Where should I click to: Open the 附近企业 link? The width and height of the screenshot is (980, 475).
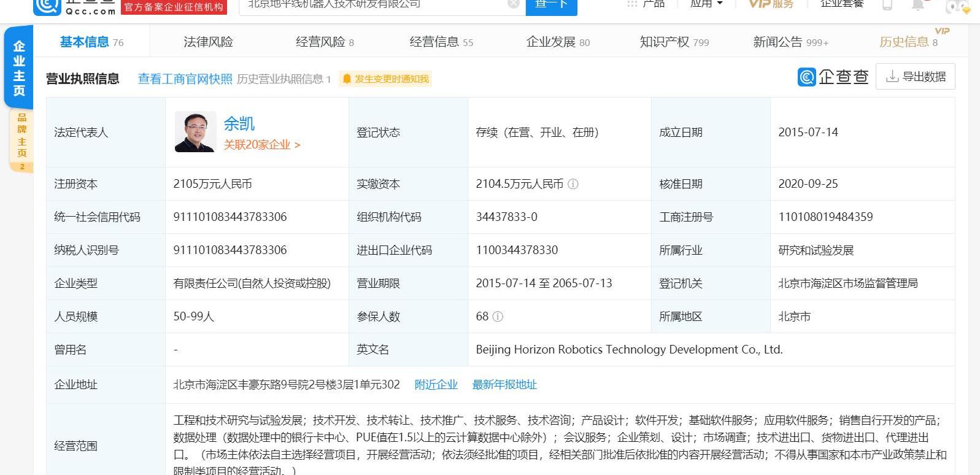pyautogui.click(x=436, y=385)
